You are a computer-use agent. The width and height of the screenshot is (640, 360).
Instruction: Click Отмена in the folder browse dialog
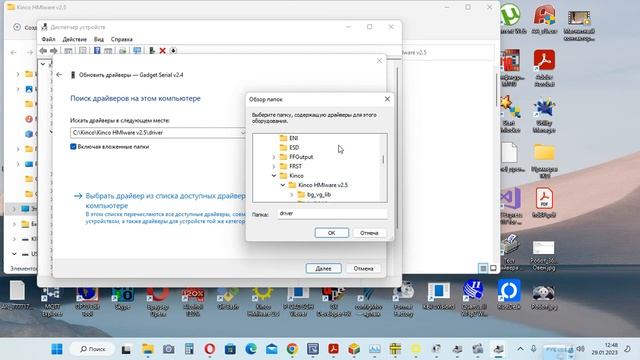click(369, 233)
